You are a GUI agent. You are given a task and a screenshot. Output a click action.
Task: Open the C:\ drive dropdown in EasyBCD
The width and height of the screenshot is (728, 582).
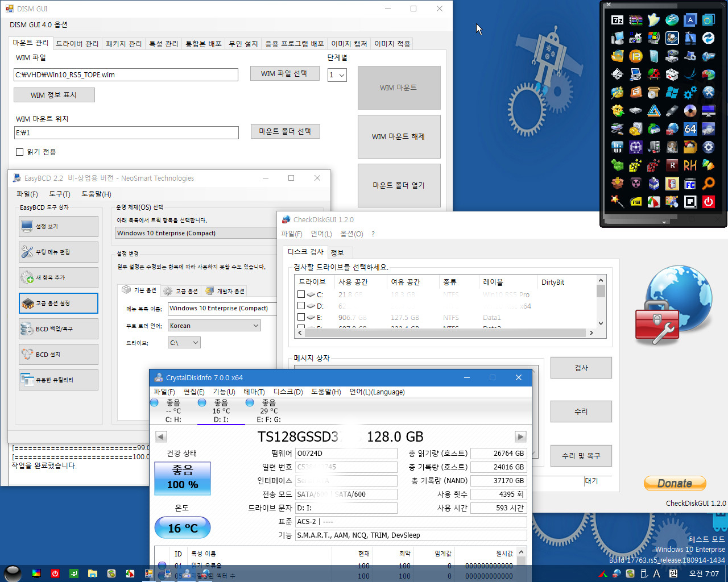click(184, 343)
